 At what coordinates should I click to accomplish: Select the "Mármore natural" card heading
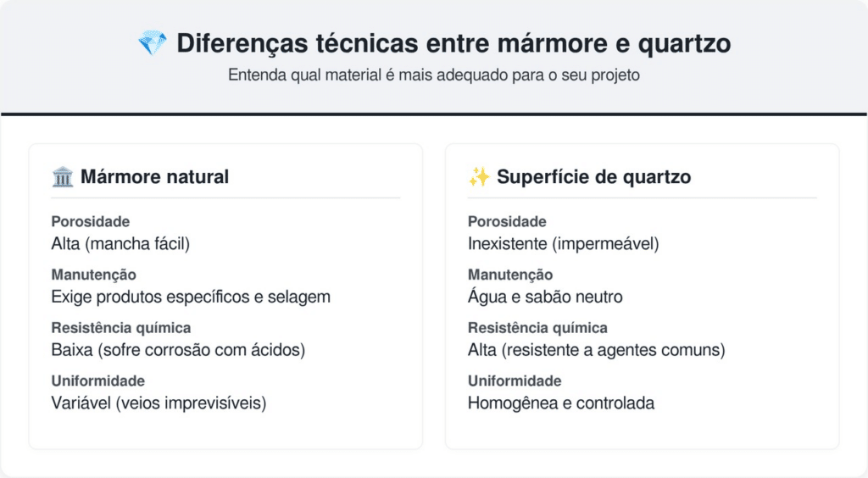154,177
